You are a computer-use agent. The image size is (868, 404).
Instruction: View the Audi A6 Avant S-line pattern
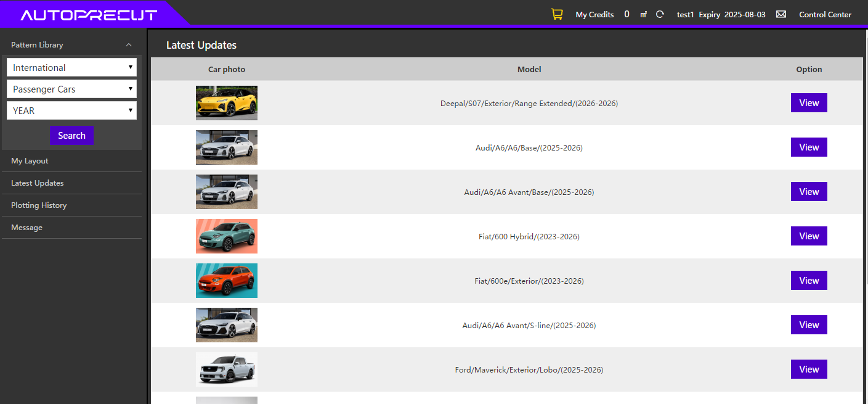(809, 325)
